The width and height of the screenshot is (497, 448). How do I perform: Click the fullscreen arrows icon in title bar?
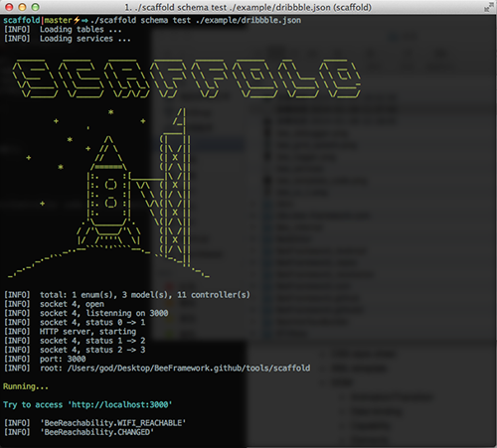tap(488, 7)
